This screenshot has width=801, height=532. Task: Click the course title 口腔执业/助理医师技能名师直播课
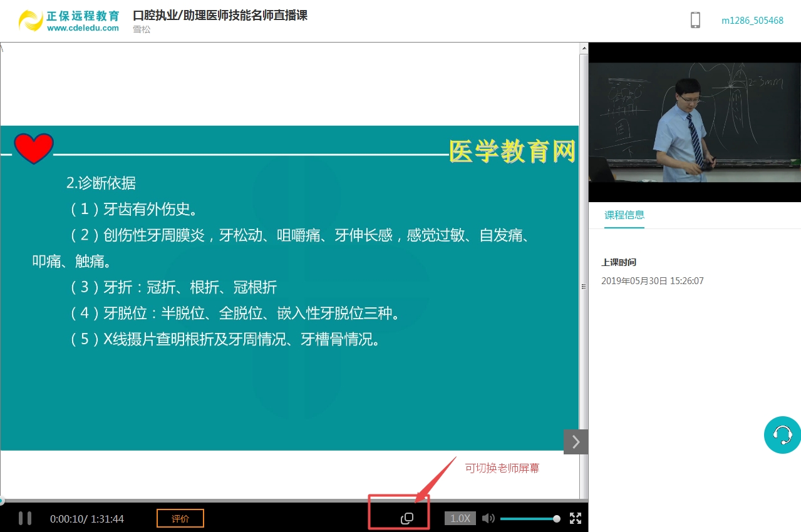220,15
